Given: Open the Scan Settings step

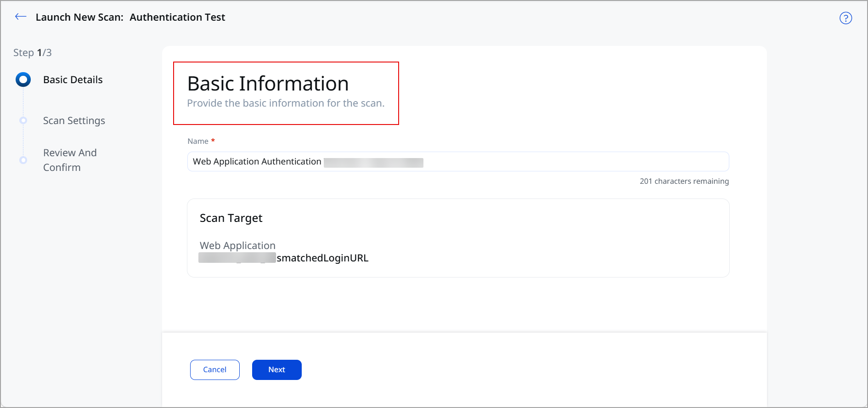Looking at the screenshot, I should 74,121.
